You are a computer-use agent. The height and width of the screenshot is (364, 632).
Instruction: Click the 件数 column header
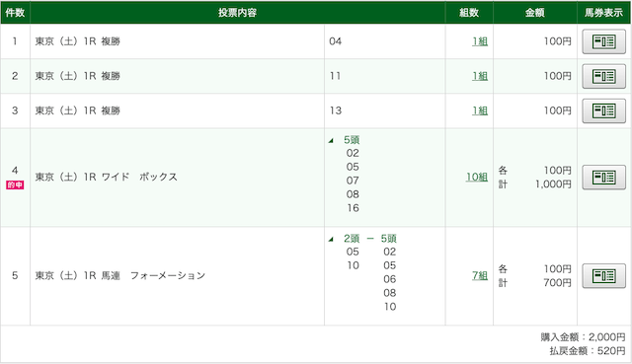point(16,13)
